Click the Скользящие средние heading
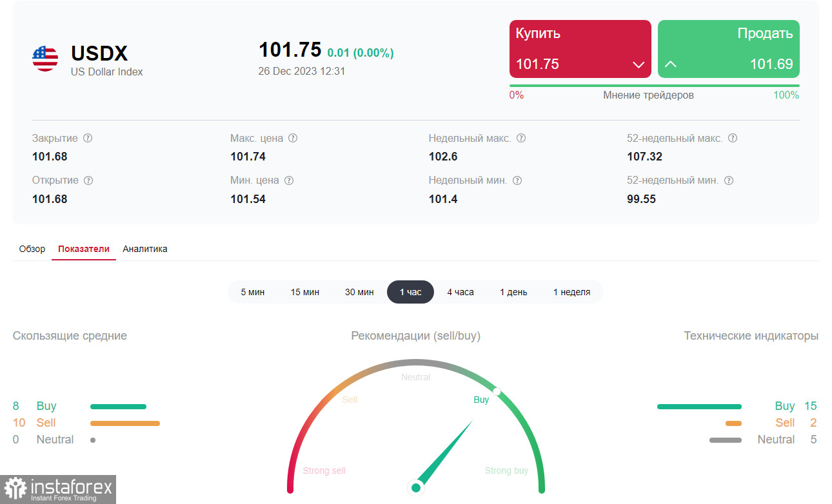Image resolution: width=832 pixels, height=504 pixels. pos(70,336)
